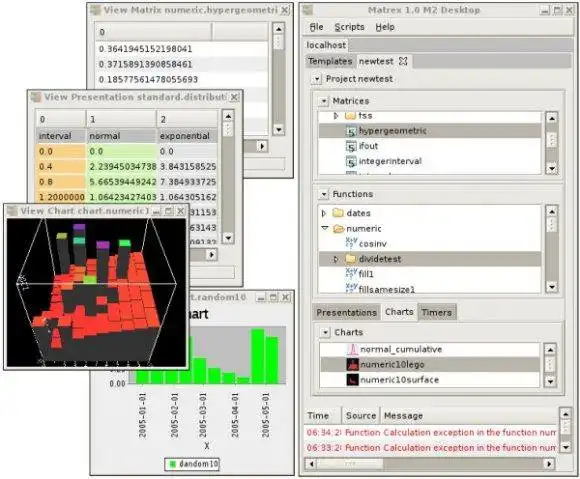This screenshot has height=479, width=580.
Task: Click left arrow of log horizontal scrollbar
Action: (311, 463)
